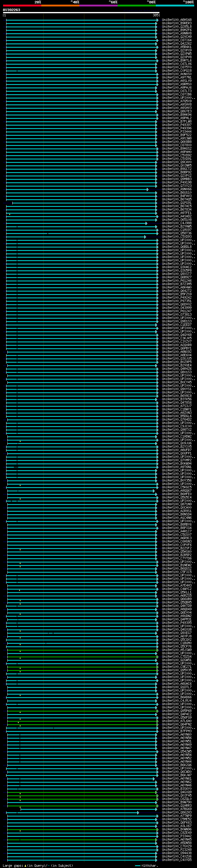Select the UniRef100_Q6K8B8 entry
Viewport: 197px width, 868px height.
(176, 142)
